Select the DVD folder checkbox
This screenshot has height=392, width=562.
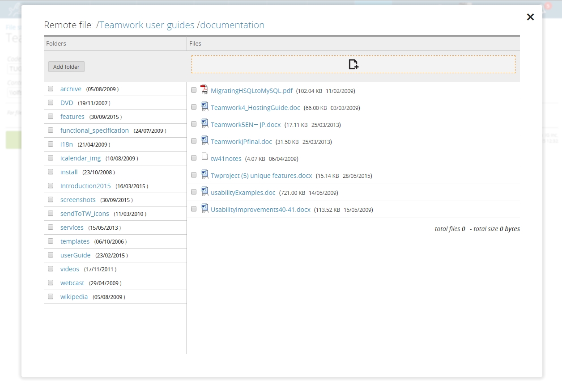(51, 103)
